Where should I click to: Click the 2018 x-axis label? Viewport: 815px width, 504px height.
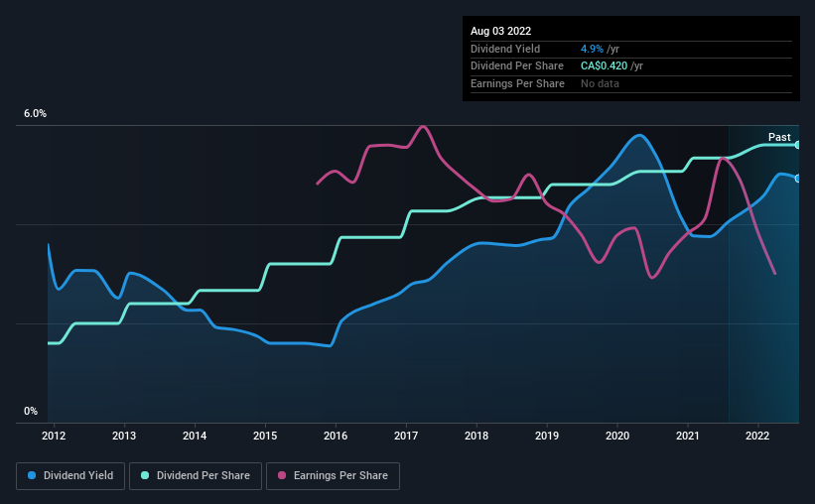(476, 436)
